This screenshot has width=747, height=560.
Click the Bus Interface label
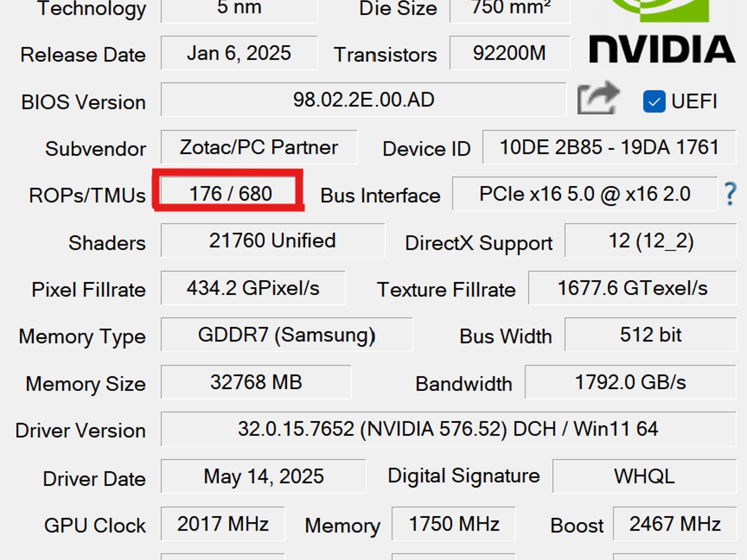click(380, 196)
